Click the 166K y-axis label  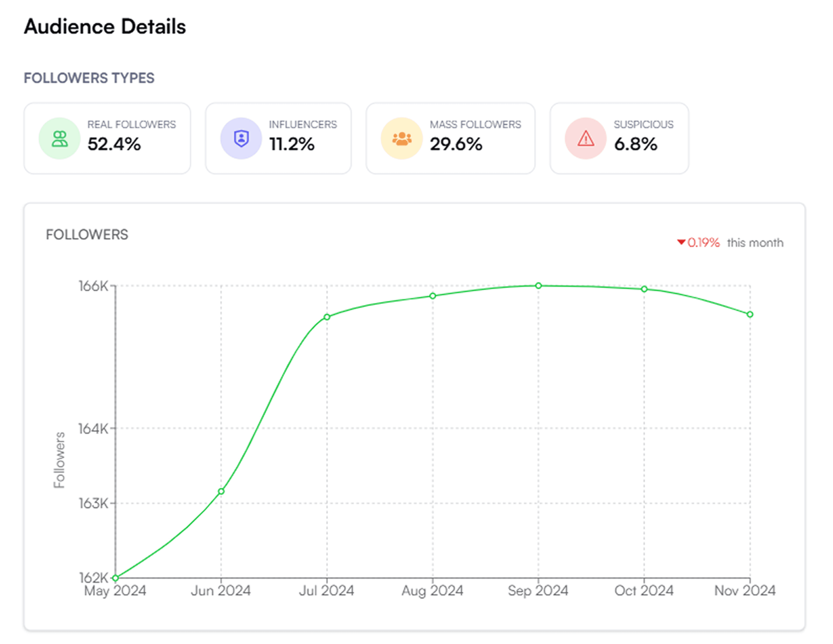click(x=93, y=286)
